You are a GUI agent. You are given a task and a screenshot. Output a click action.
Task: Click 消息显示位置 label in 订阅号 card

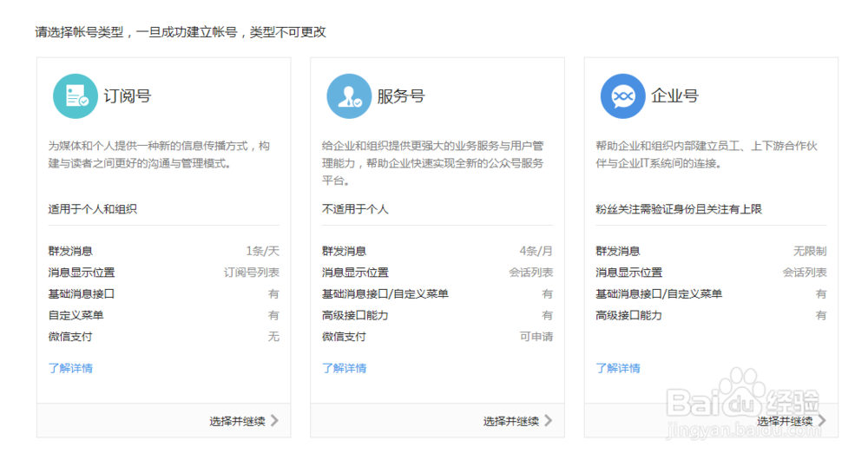point(82,273)
